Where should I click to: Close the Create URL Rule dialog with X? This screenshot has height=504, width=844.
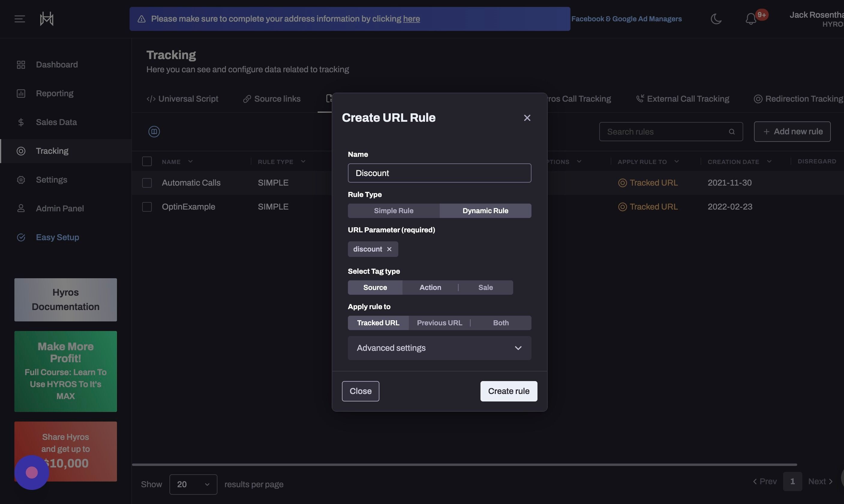pyautogui.click(x=527, y=118)
